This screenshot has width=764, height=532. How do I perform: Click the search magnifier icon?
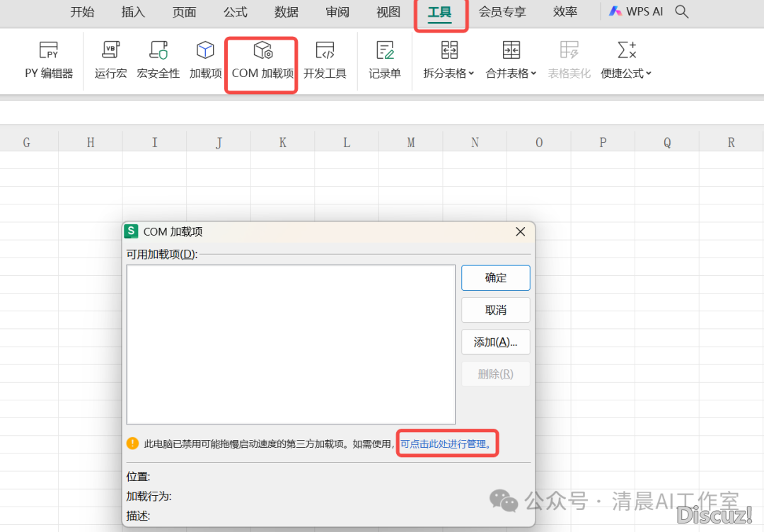tap(682, 12)
